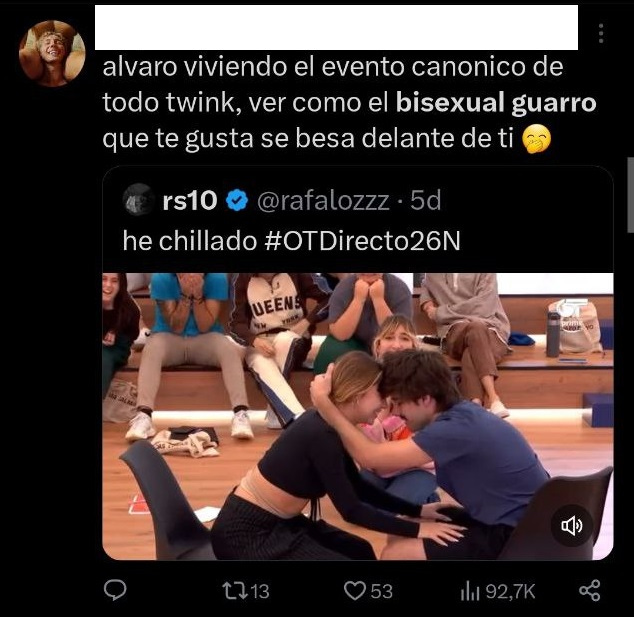Screen dimensions: 634x617
Task: Open the three-dot more options menu
Action: (601, 33)
